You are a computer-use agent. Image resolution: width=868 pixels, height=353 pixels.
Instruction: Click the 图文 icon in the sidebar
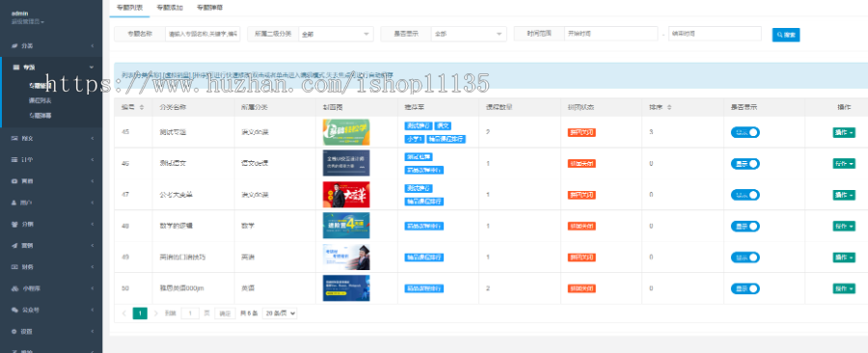click(14, 138)
